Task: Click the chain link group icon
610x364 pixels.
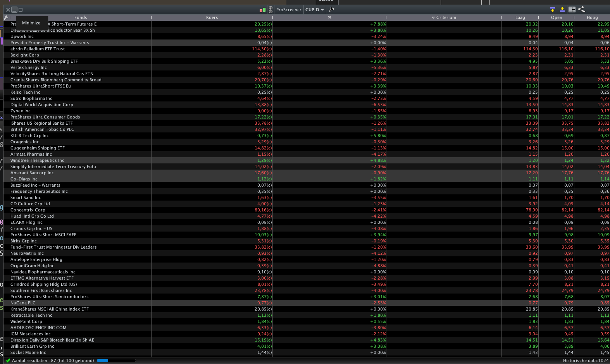Action: (x=271, y=10)
